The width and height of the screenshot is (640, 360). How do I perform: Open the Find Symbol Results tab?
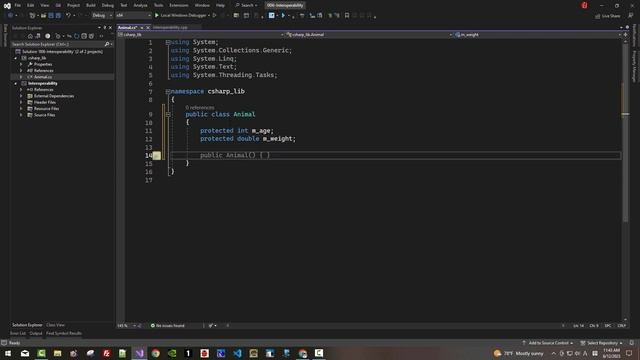pos(64,333)
